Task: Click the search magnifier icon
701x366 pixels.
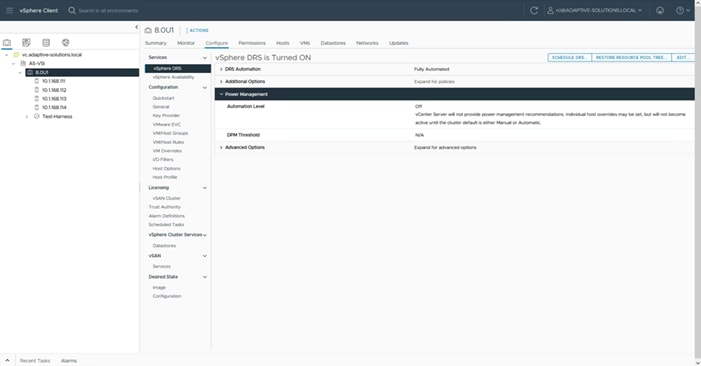Action: 72,10
